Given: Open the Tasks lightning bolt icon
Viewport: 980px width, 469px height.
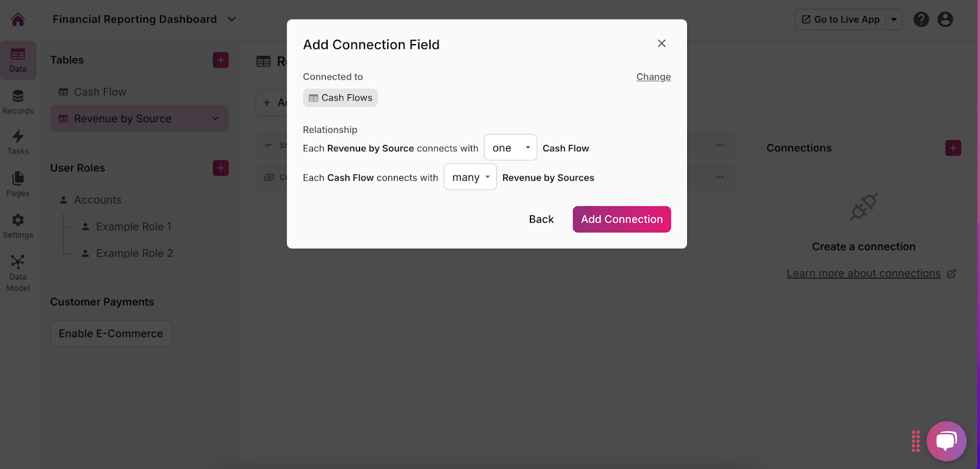Looking at the screenshot, I should click(x=18, y=142).
